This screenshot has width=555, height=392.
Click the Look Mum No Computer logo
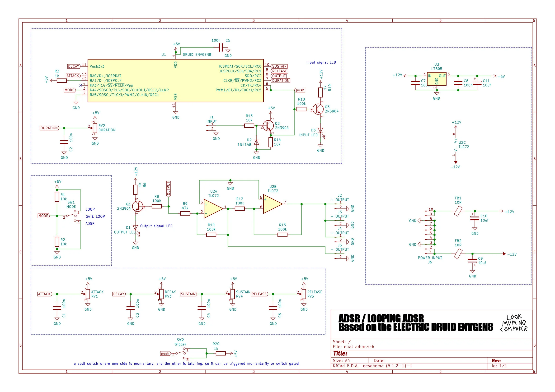(513, 323)
